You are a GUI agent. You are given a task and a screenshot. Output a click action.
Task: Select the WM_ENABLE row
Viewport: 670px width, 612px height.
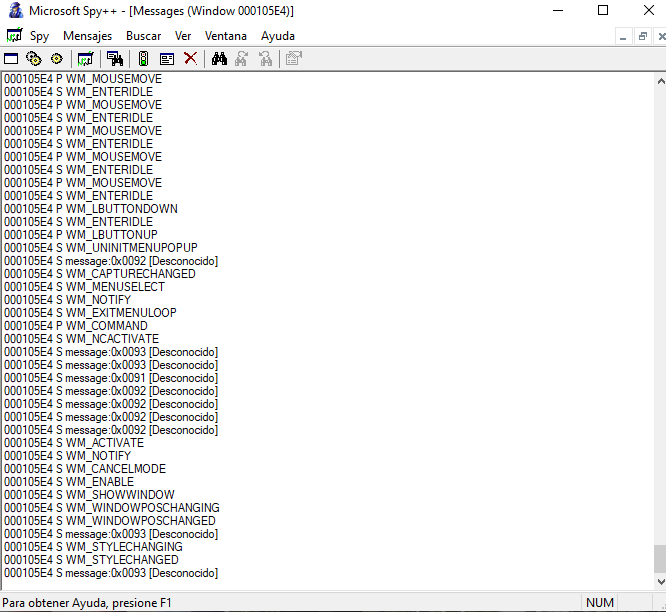69,482
